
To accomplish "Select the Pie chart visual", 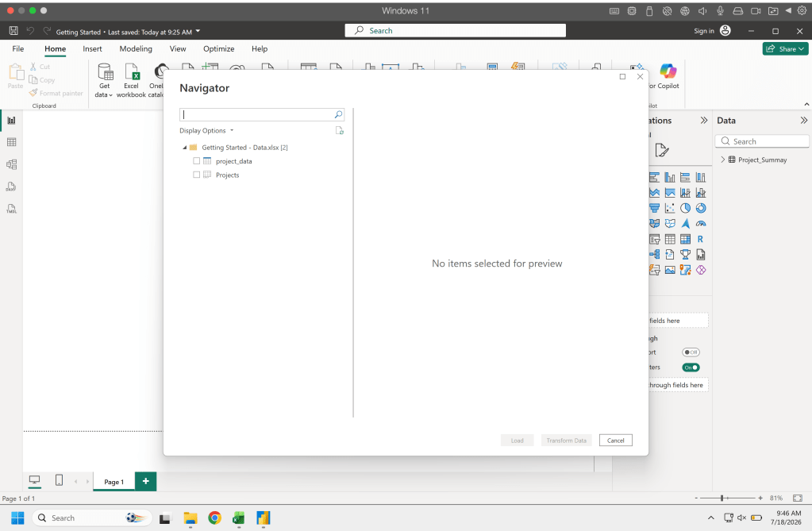I will click(x=685, y=208).
